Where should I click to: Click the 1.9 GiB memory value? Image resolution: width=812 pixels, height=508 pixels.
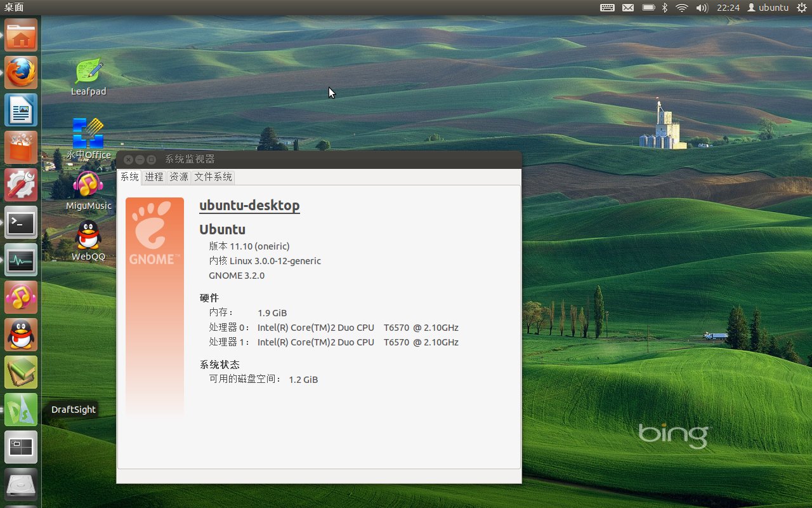point(272,313)
